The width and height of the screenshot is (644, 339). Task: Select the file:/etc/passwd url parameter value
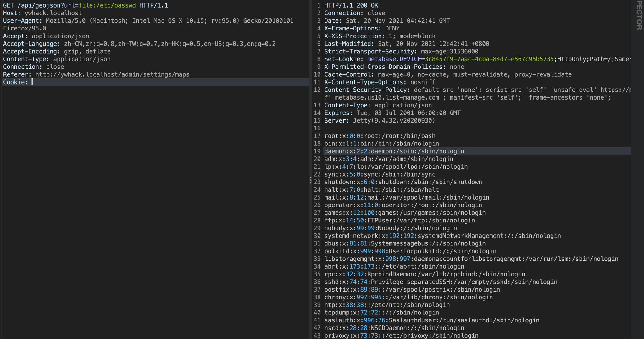[107, 5]
